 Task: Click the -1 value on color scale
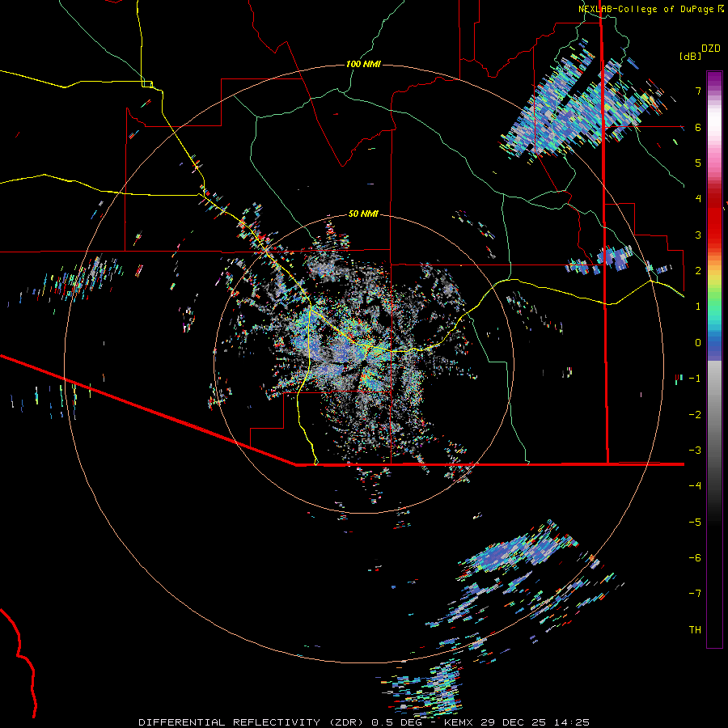pos(695,379)
